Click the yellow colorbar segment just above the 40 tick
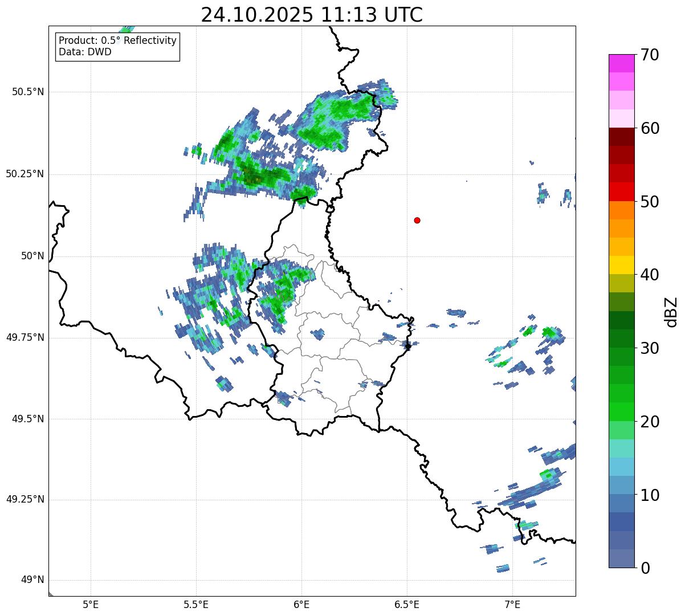 [621, 265]
